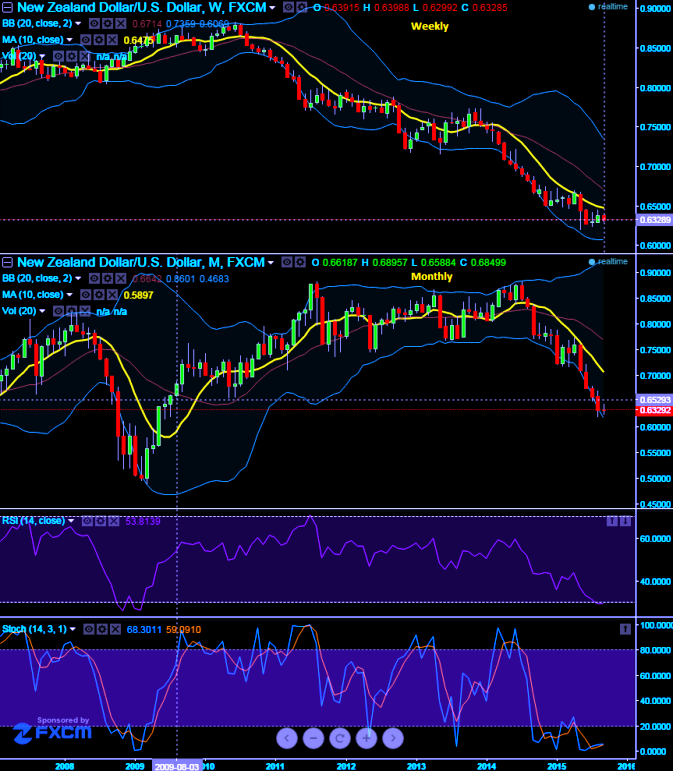Open settings gear for the Monthly NZD/USD series

point(299,262)
